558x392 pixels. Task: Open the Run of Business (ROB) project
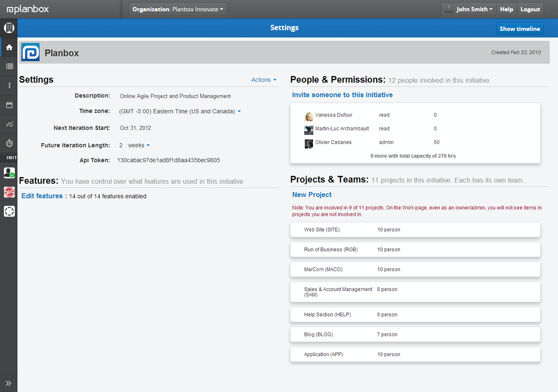pos(415,250)
